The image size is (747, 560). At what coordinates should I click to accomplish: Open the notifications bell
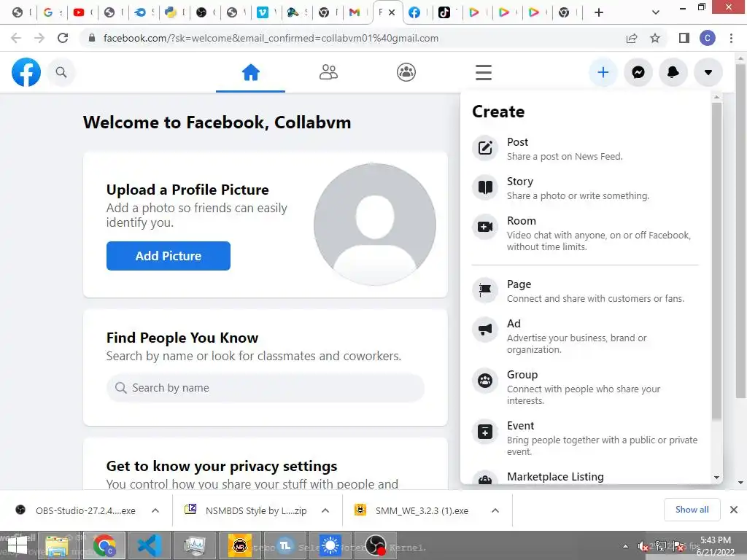pyautogui.click(x=673, y=72)
